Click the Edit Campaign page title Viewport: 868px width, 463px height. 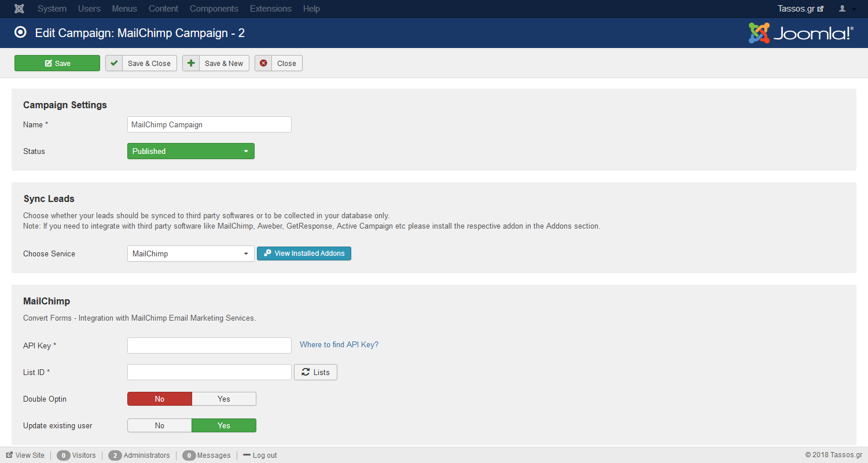coord(140,33)
